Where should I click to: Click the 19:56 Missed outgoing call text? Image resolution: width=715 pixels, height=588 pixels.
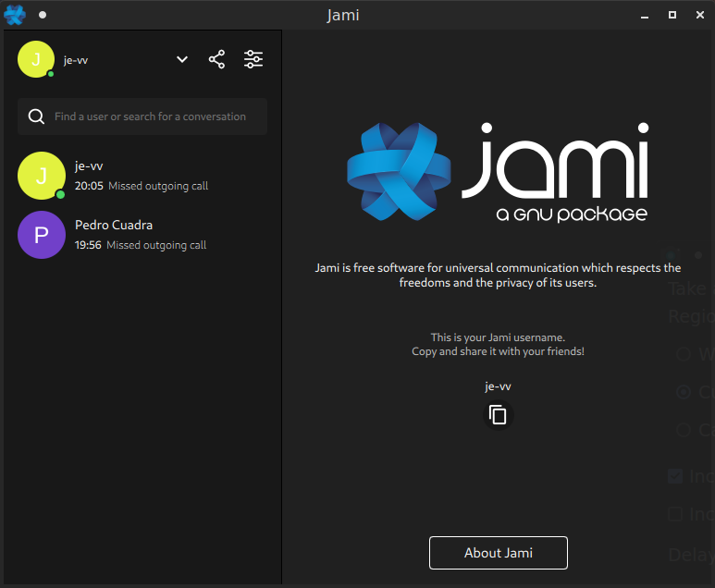click(141, 245)
